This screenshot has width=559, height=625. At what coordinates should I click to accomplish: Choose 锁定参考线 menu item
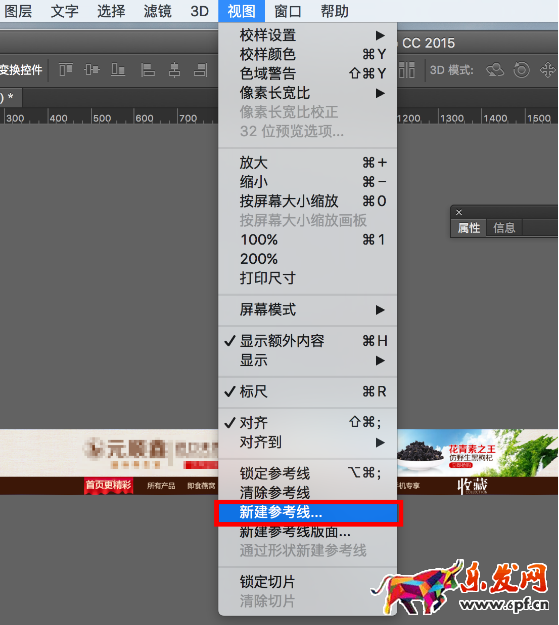click(307, 474)
